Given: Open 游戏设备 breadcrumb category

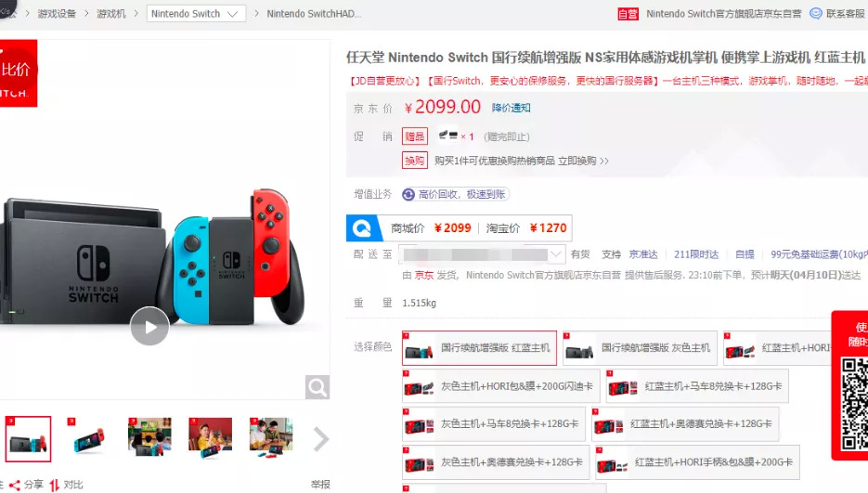Looking at the screenshot, I should click(x=57, y=14).
